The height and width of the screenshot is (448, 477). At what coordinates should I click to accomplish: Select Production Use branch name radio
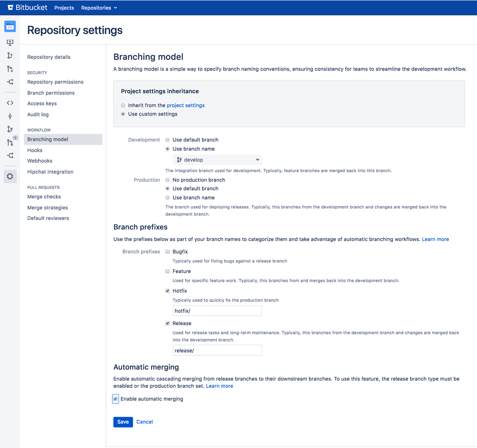coord(167,198)
